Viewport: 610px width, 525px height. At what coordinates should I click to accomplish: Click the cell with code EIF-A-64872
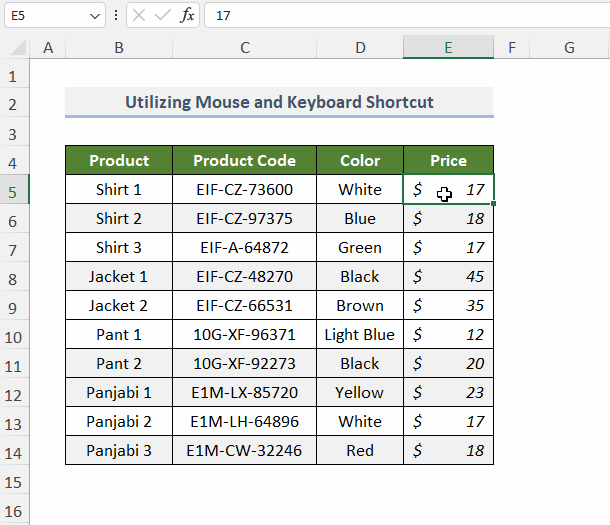[244, 247]
